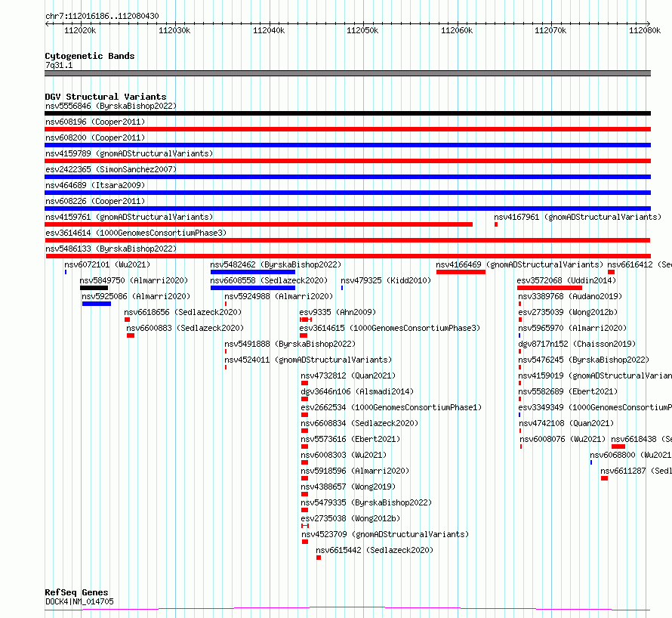Select the nsv5965970 (Almarri2020) label

tap(572, 328)
